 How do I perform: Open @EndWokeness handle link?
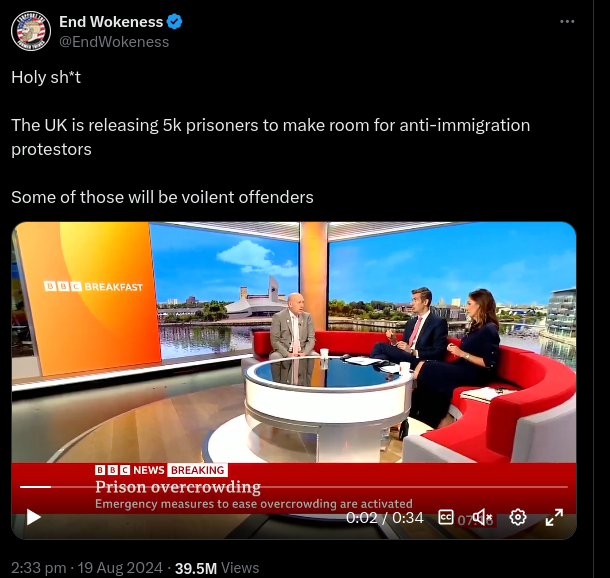pos(114,42)
